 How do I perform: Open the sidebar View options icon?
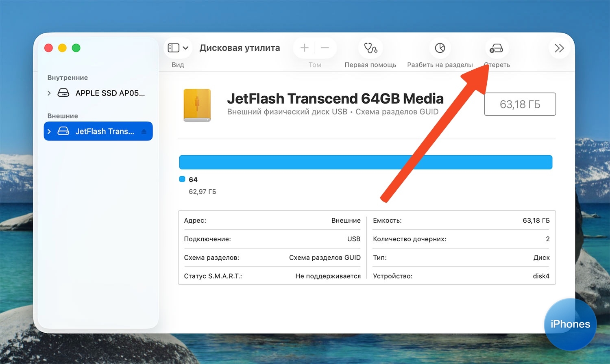tap(174, 48)
